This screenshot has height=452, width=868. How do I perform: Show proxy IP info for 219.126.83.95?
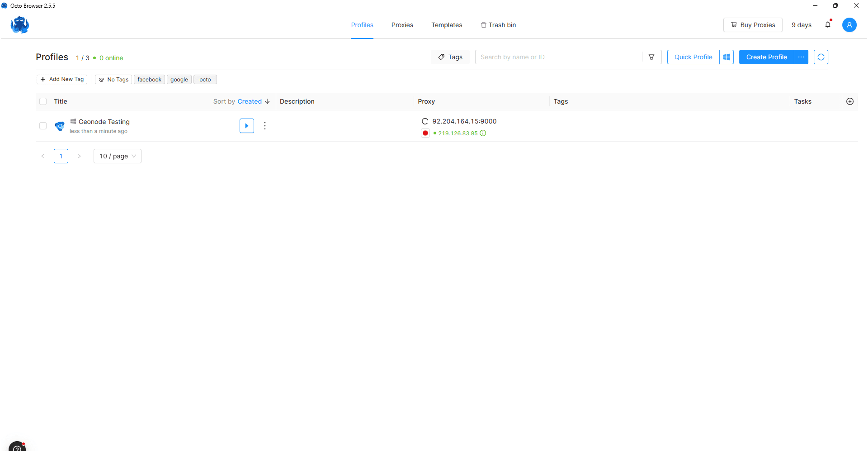point(483,133)
